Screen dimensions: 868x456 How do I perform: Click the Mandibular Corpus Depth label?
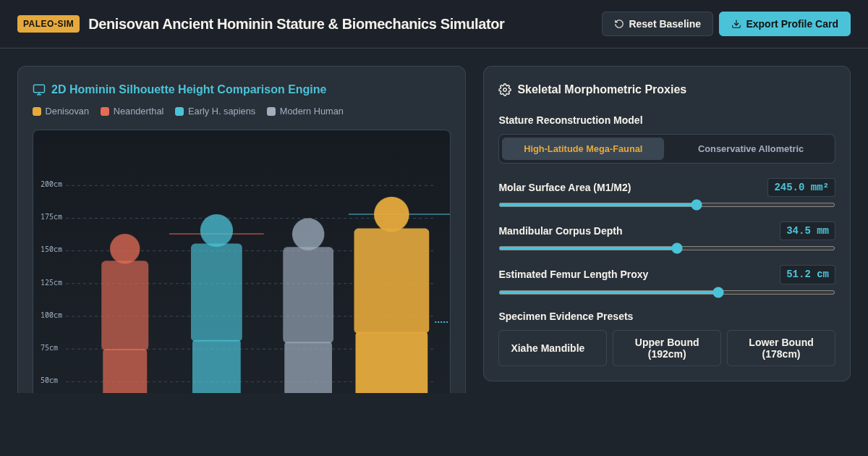pos(561,231)
